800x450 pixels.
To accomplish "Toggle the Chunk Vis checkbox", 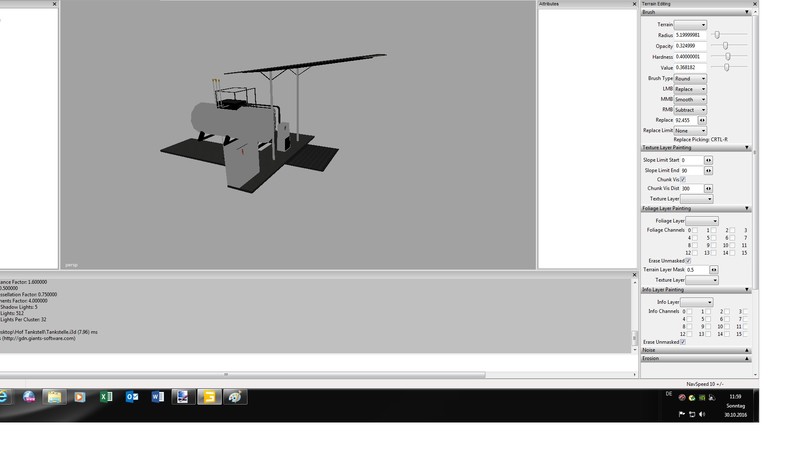I will tap(683, 179).
